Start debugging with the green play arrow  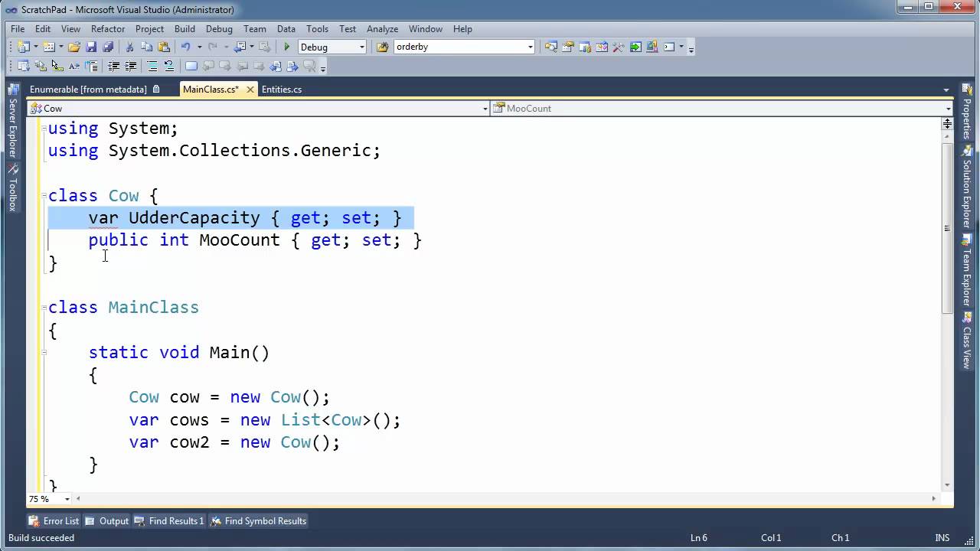[287, 47]
